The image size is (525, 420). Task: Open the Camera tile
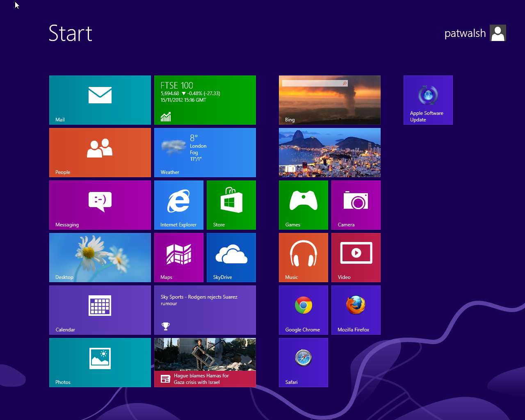click(x=356, y=205)
